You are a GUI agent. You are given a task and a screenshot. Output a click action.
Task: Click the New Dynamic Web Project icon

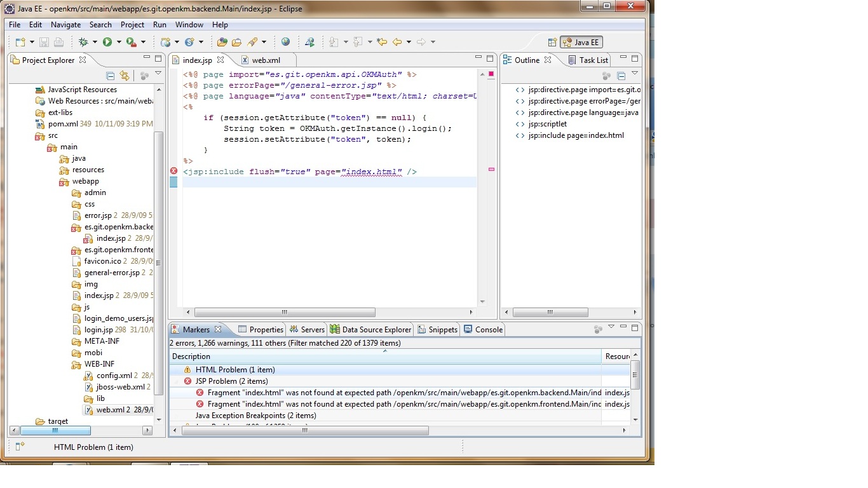tap(165, 42)
